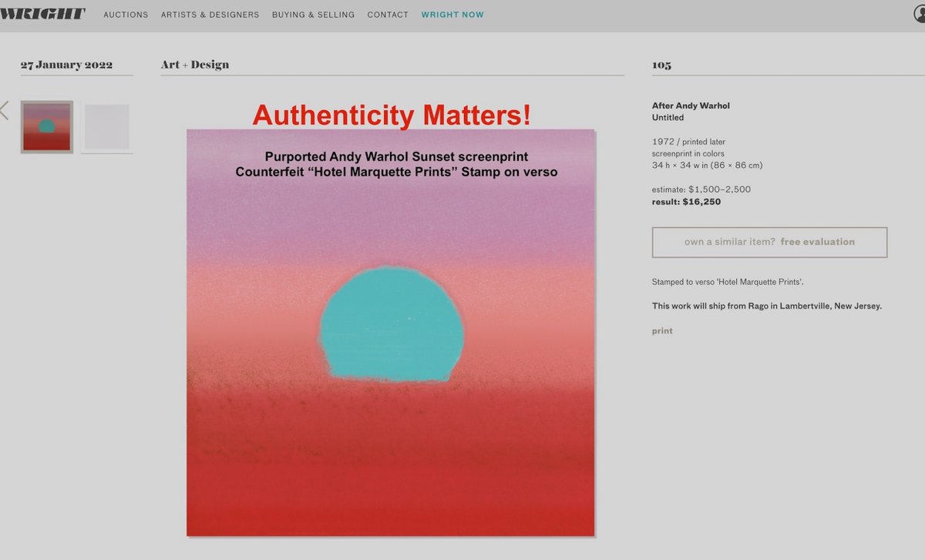This screenshot has width=925, height=560.
Task: Open Buying & Selling menu
Action: point(313,15)
